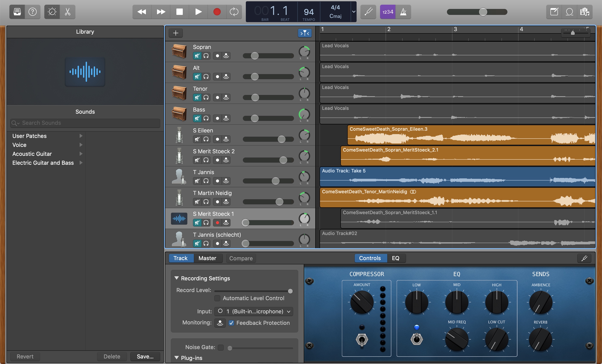
Task: Open the Loop Browser icon
Action: pyautogui.click(x=569, y=12)
